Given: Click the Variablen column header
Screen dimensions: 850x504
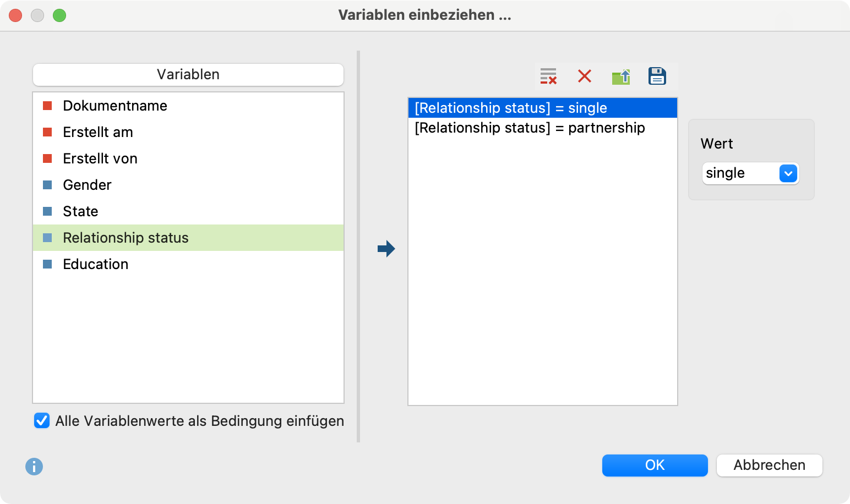Looking at the screenshot, I should pyautogui.click(x=188, y=75).
